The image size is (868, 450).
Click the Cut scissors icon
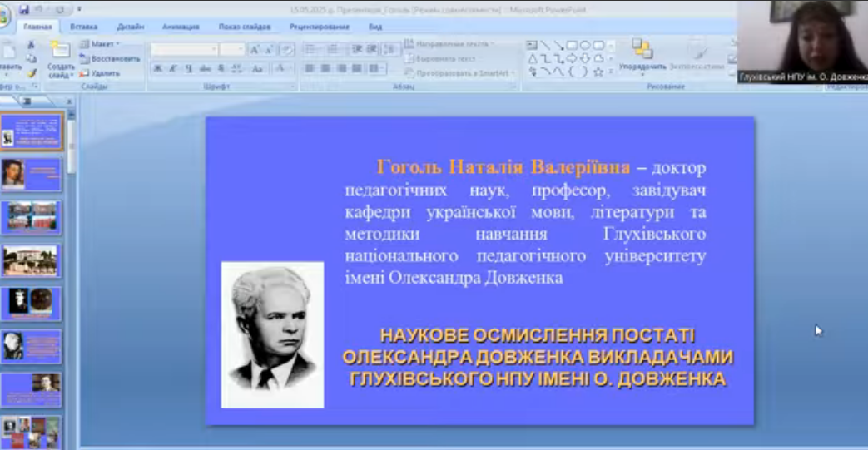pos(31,44)
